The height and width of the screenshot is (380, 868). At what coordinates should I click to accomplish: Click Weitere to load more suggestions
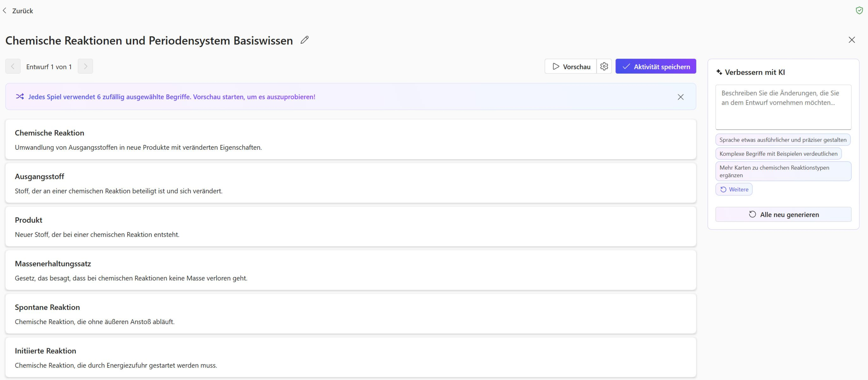[x=734, y=189]
